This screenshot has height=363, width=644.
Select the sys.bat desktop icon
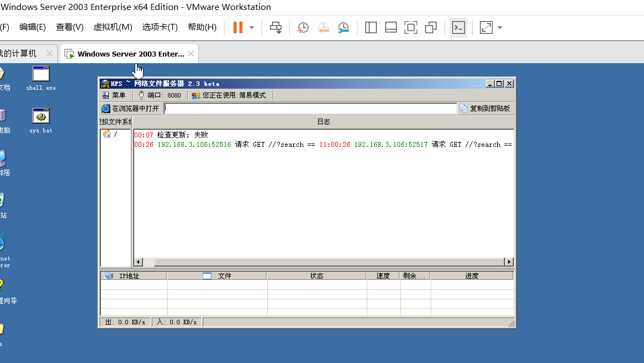tap(40, 121)
